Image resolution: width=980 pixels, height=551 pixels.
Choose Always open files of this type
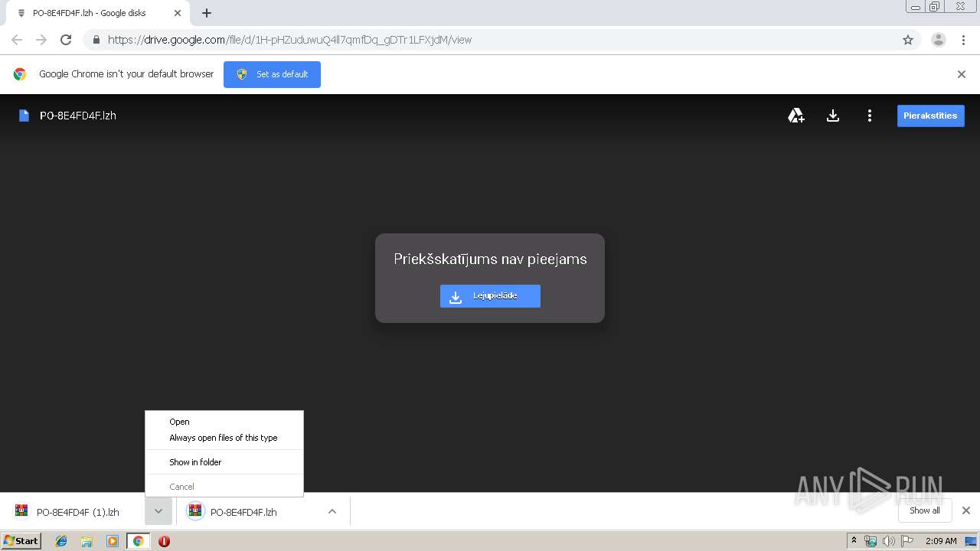[224, 438]
